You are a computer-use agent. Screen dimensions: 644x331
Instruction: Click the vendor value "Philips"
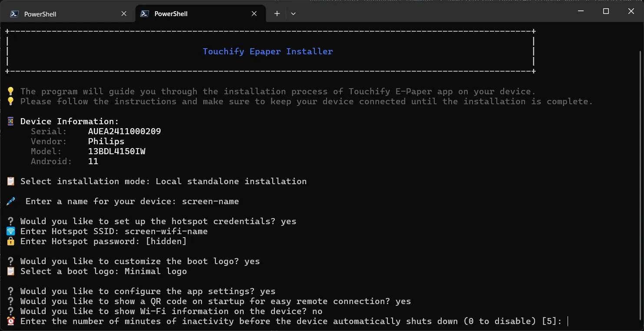106,141
